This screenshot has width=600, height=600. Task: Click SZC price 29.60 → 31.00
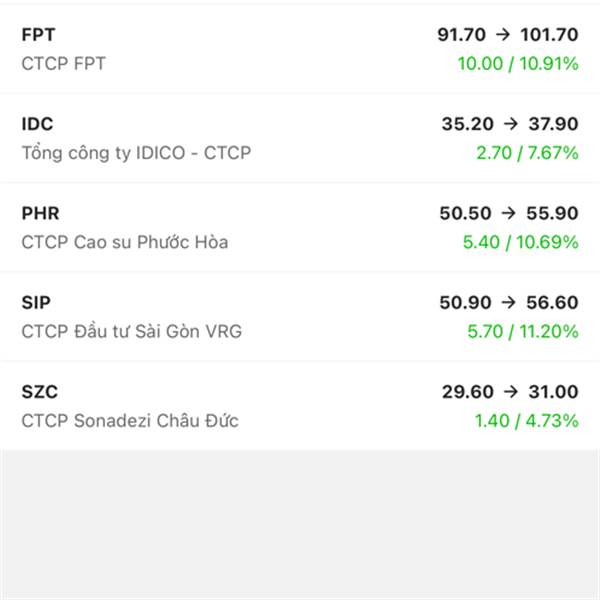[509, 392]
